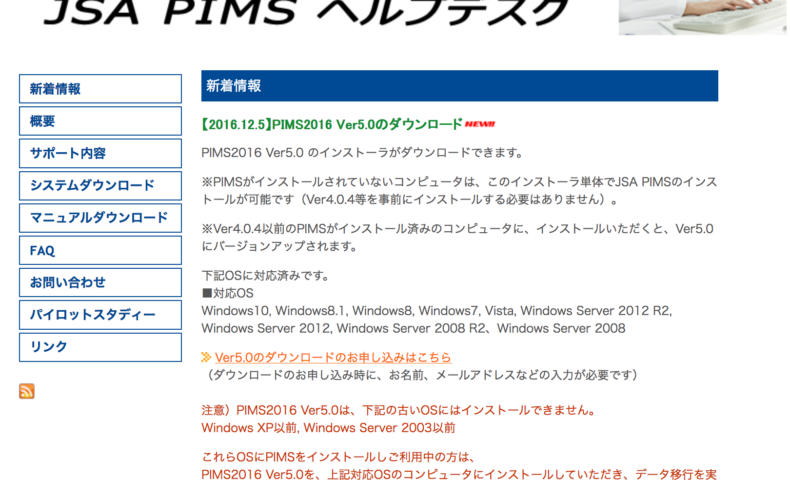The image size is (790, 480).
Task: Open リンク sidebar menu item
Action: coord(100,347)
